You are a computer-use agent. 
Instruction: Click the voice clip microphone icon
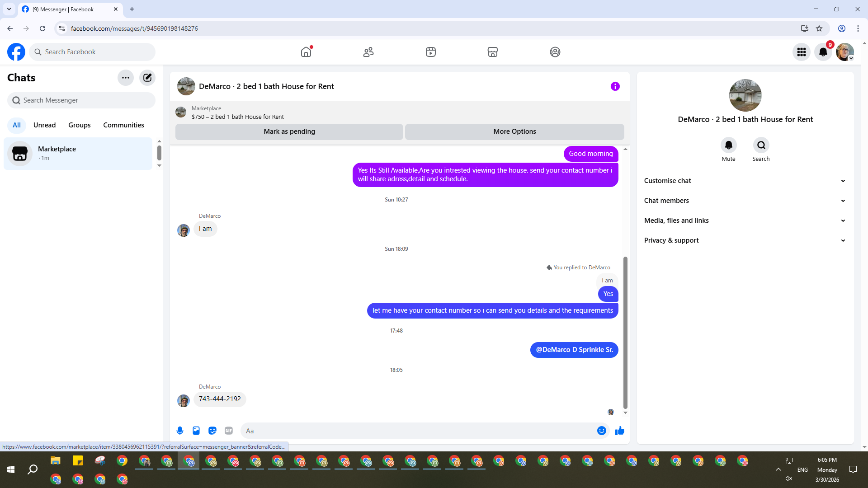point(180,431)
